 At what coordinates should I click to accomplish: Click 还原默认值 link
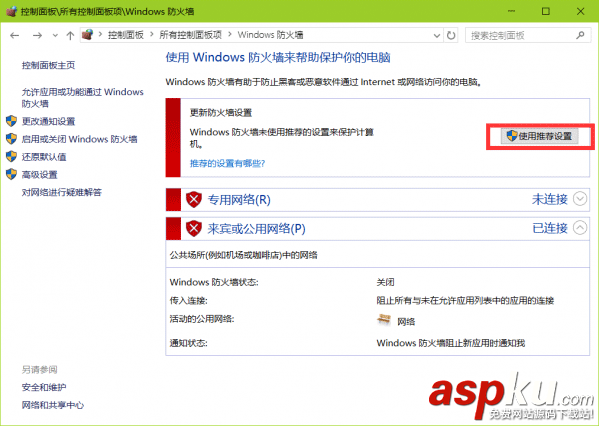(x=44, y=157)
